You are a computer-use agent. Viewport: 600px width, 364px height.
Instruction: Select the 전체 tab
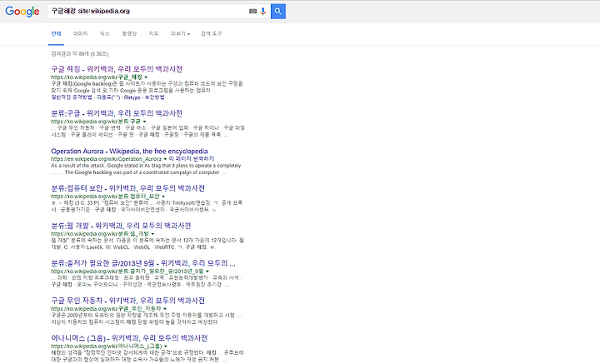tap(57, 33)
